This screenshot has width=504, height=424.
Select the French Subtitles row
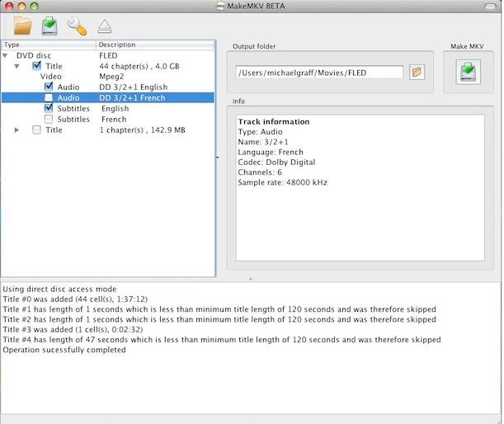(x=108, y=120)
